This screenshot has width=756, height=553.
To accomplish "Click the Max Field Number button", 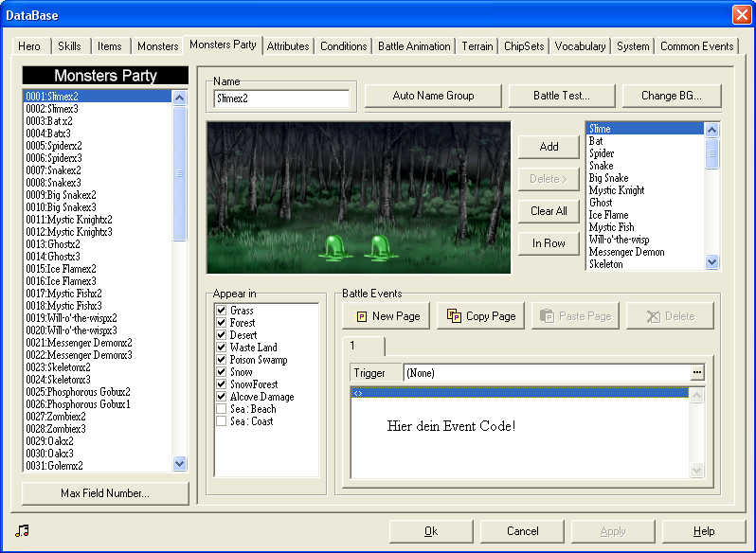I will 105,493.
